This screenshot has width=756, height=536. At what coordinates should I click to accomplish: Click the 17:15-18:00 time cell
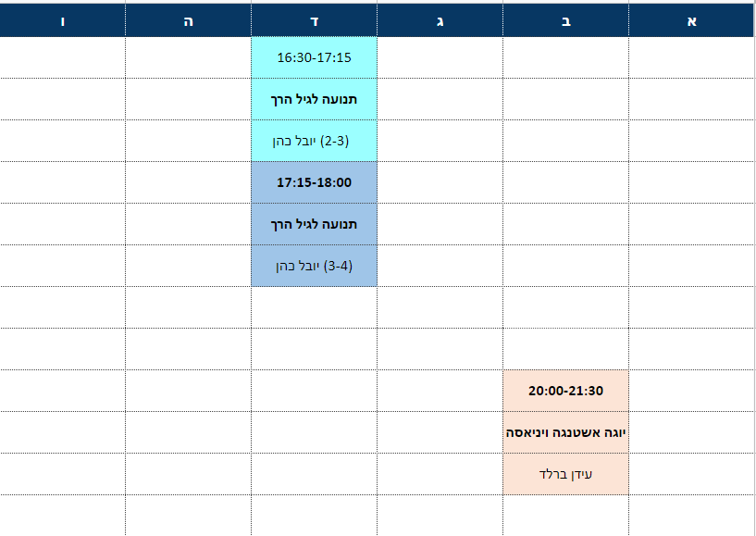click(x=314, y=182)
